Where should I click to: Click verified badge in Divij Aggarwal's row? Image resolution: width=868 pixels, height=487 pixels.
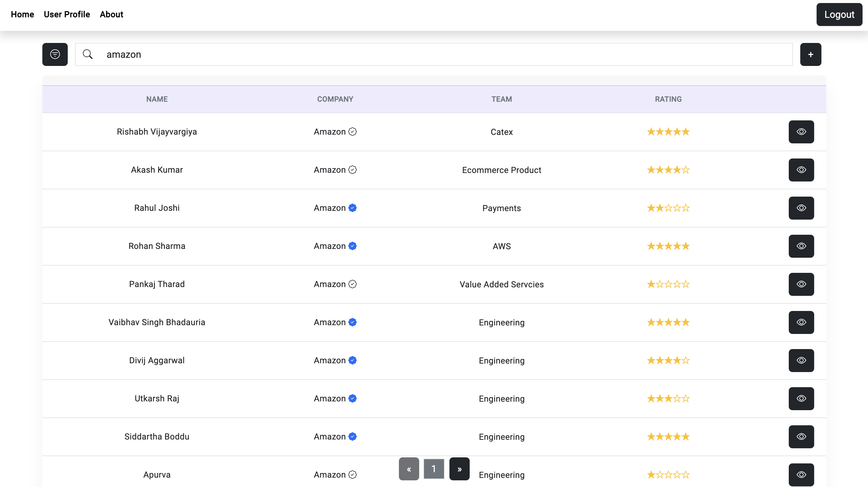coord(352,360)
